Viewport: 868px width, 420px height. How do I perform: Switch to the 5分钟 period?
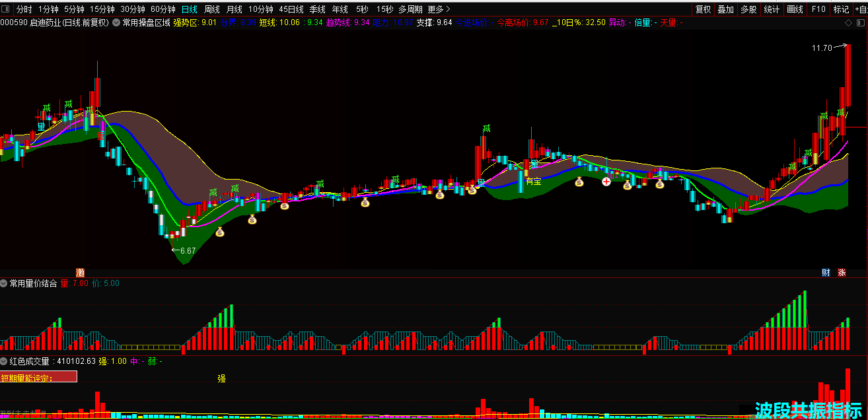tap(74, 9)
